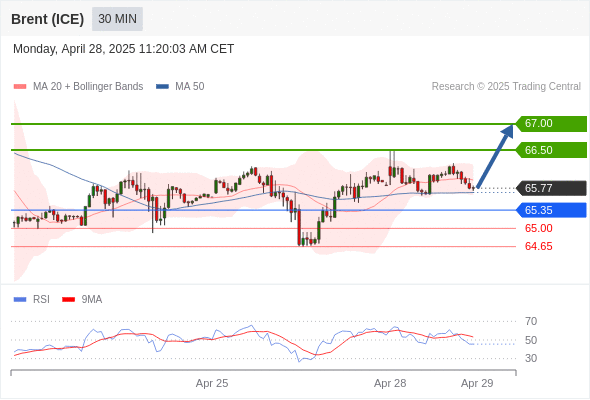Toggle the MA 50 legend label
This screenshot has width=590, height=400.
tap(190, 87)
